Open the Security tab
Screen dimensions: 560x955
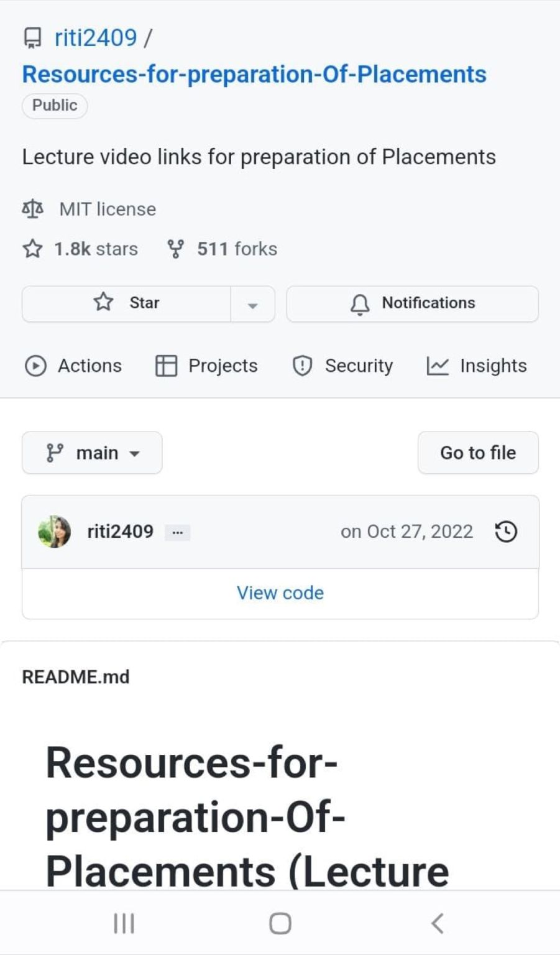(x=342, y=366)
